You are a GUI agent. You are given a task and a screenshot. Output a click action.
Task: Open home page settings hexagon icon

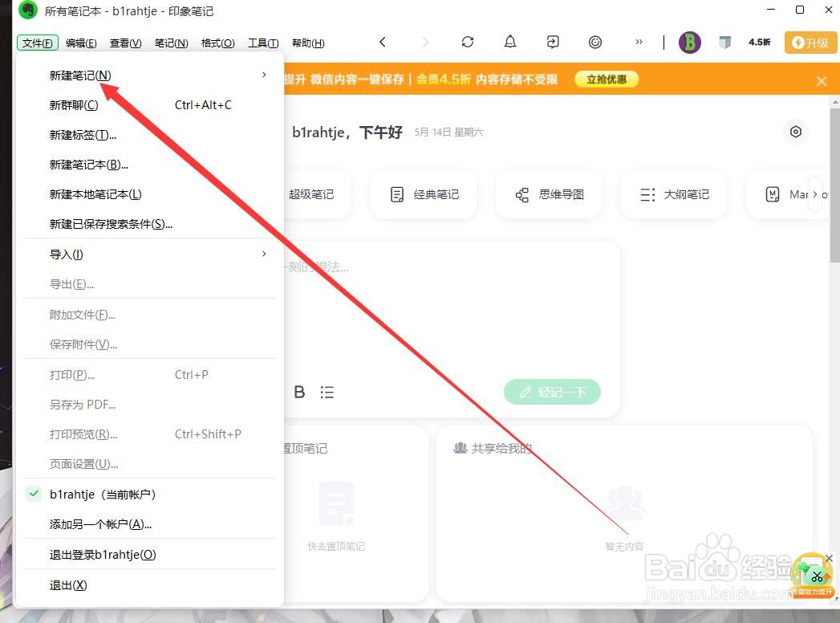tap(796, 132)
